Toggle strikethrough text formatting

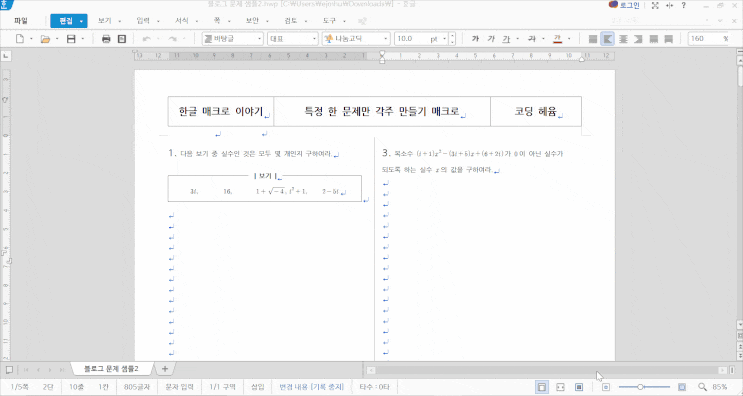pos(532,39)
